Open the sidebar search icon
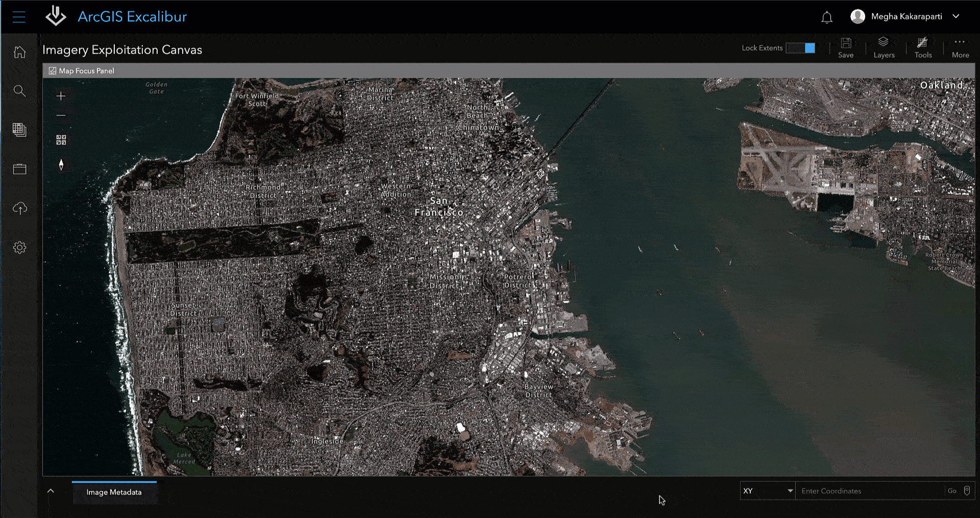Image resolution: width=980 pixels, height=518 pixels. pos(19,91)
